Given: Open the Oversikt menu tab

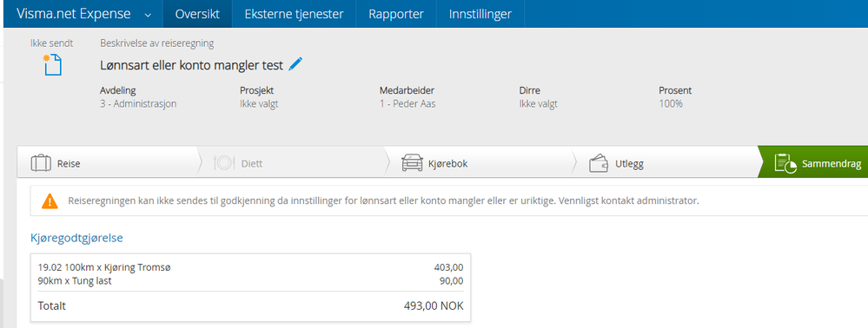Looking at the screenshot, I should click(x=197, y=14).
